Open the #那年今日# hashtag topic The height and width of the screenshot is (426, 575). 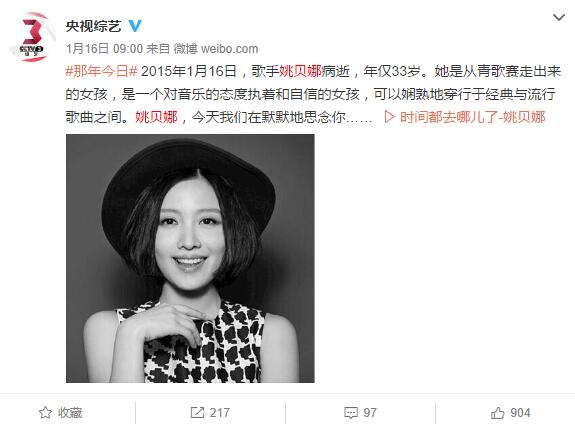point(101,71)
